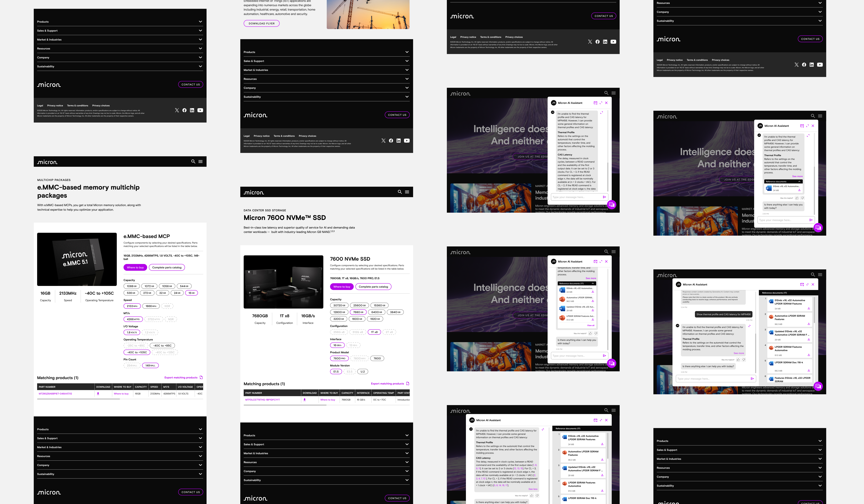The height and width of the screenshot is (504, 864).
Task: Click horizontal scrollbar under e.MMC matching products table
Action: pyautogui.click(x=78, y=399)
